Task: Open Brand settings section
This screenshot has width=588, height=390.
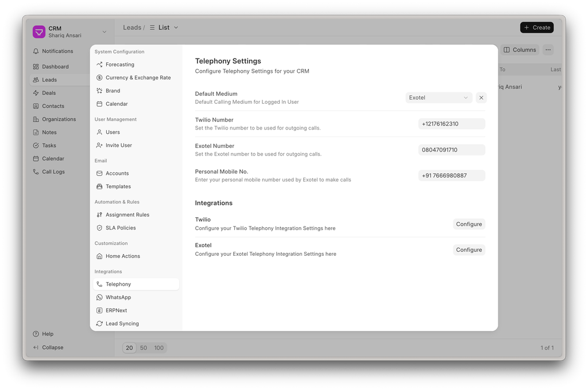Action: pyautogui.click(x=113, y=91)
